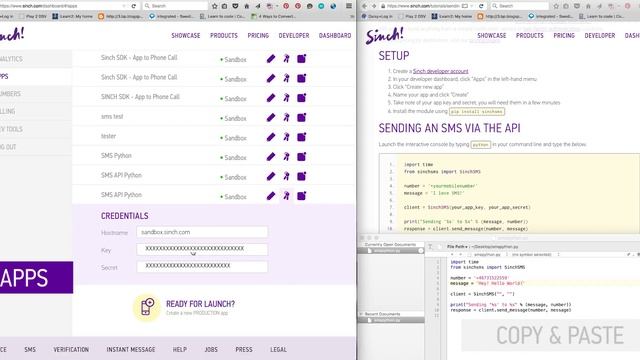The width and height of the screenshot is (640, 360).
Task: Click LOG OUT in the dashboard sidebar
Action: coord(8,147)
